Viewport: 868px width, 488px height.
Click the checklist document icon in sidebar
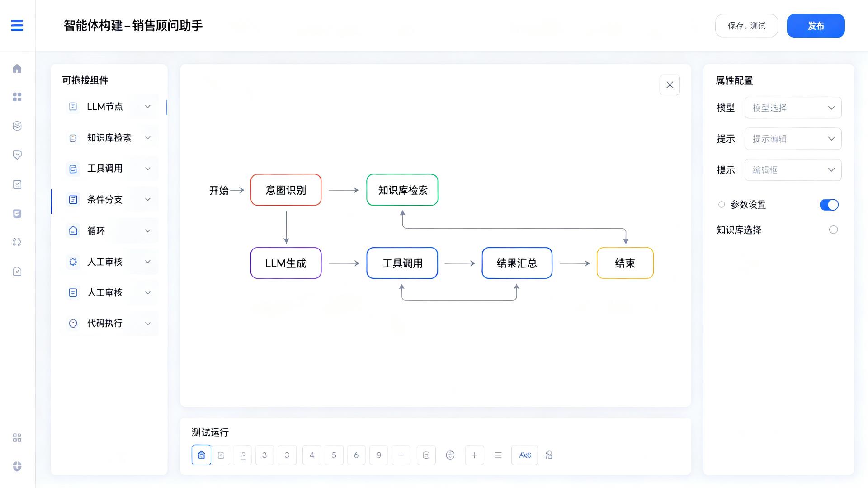tap(17, 184)
